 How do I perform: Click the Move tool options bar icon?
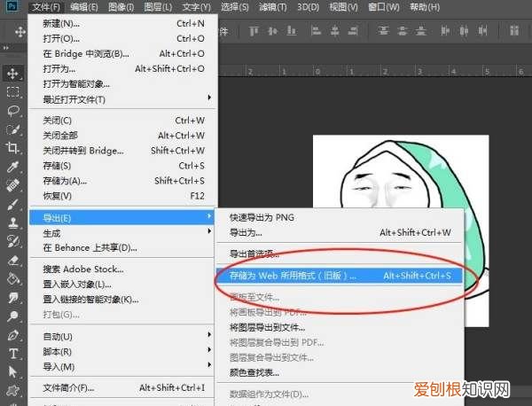click(x=20, y=32)
